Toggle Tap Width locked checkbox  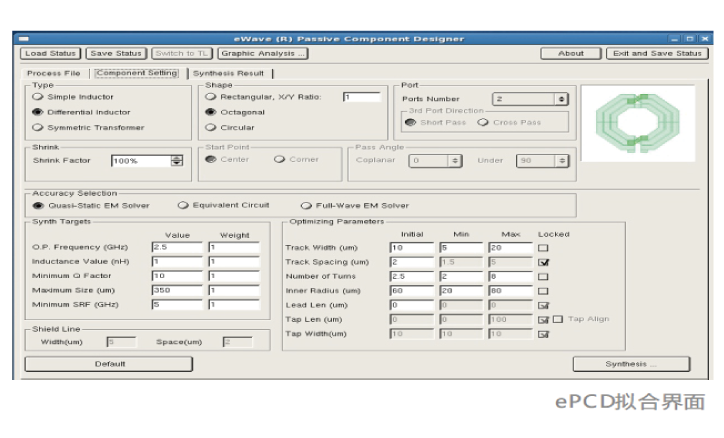coord(543,334)
